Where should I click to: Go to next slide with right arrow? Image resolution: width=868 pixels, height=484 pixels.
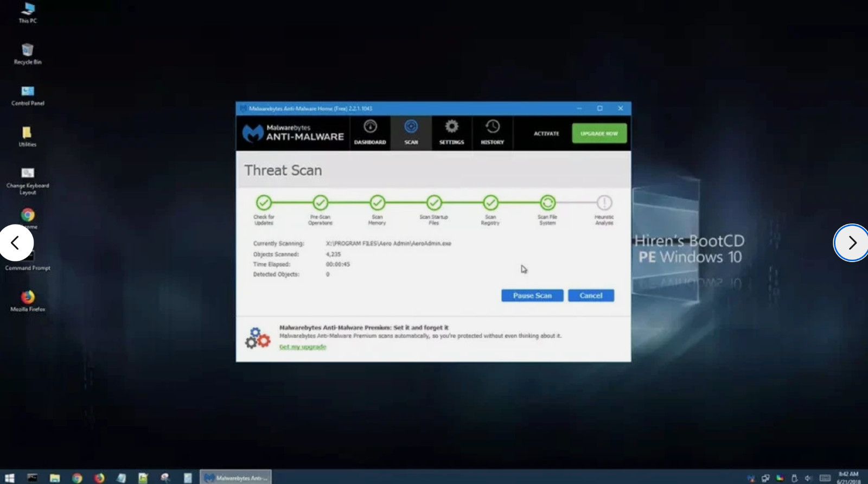coord(851,243)
